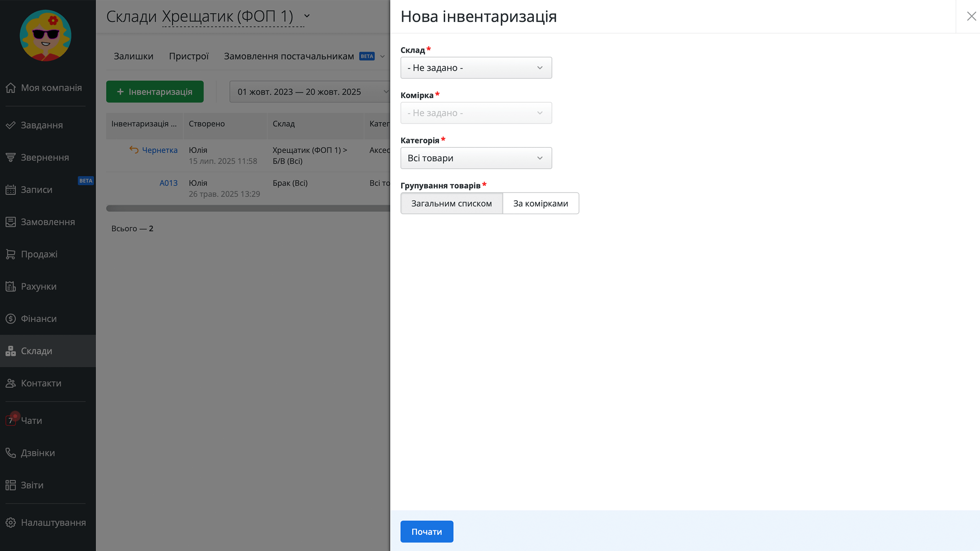Click the Contacts people icon
Screen dimensions: 980x551
pos(11,383)
